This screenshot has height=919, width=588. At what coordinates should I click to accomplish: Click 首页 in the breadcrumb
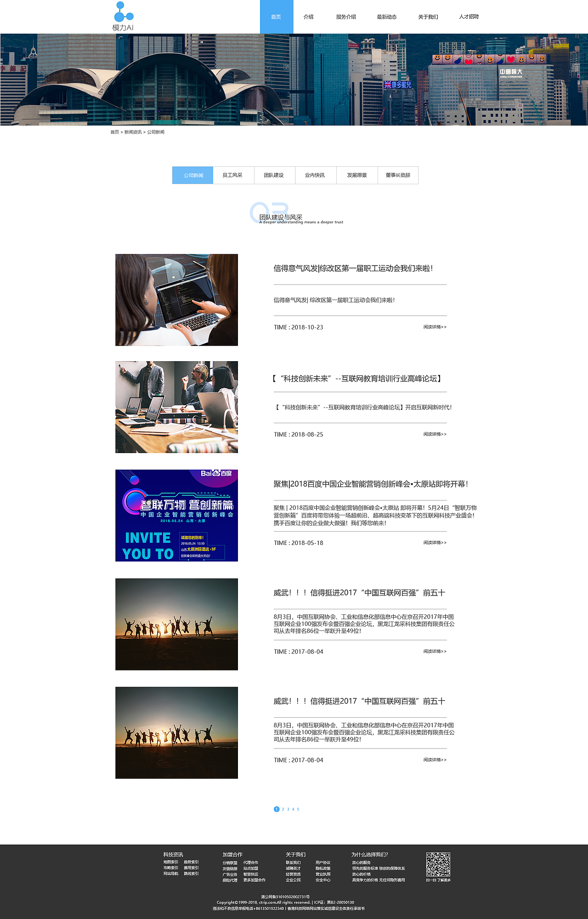tap(114, 132)
